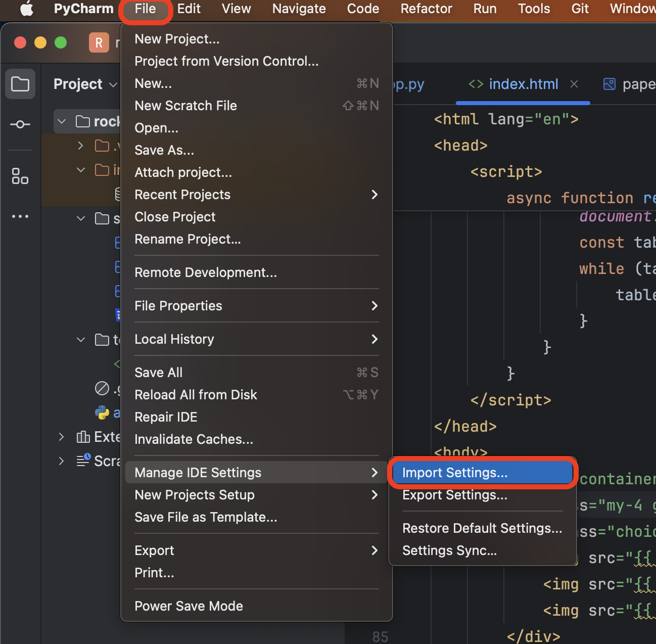Open the Navigate menu
The image size is (656, 644).
(299, 9)
